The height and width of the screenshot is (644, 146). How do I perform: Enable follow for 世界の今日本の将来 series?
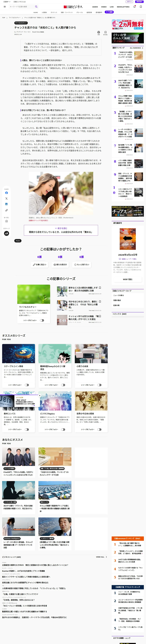click(99, 430)
